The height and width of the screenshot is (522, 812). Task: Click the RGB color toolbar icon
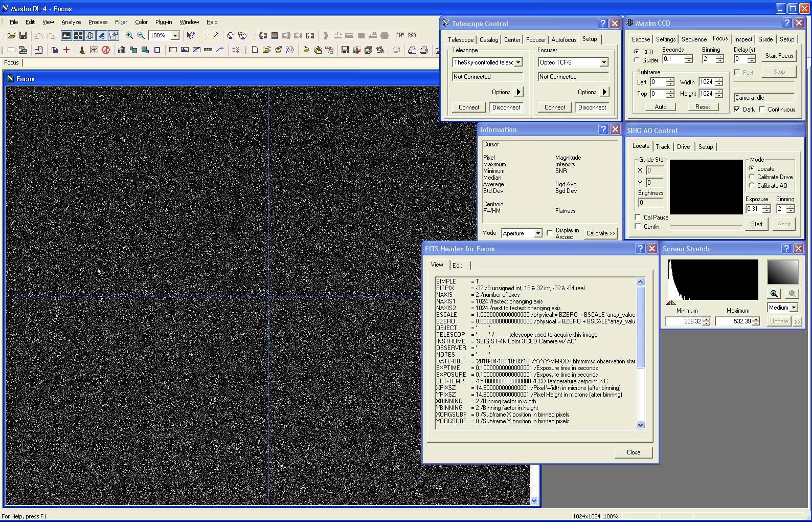pos(412,35)
